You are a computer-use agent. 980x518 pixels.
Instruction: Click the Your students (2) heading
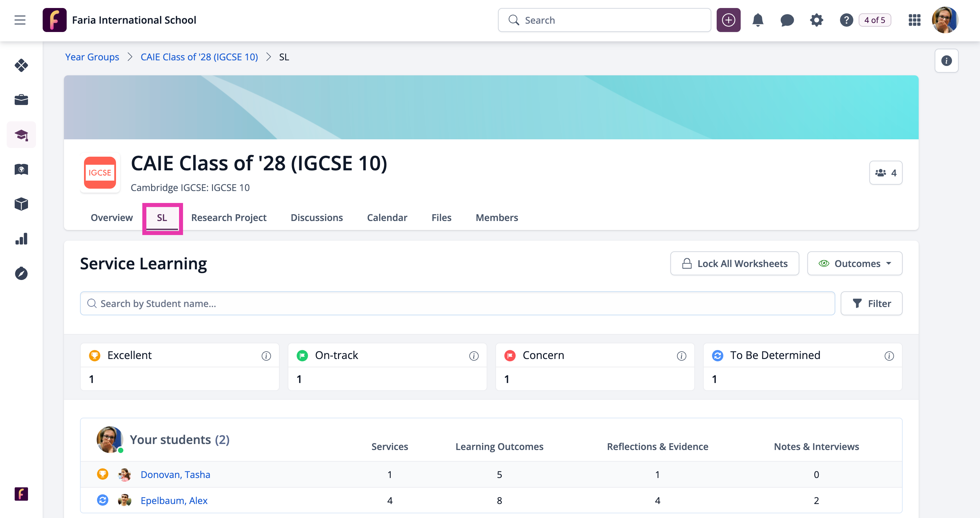[x=180, y=440]
